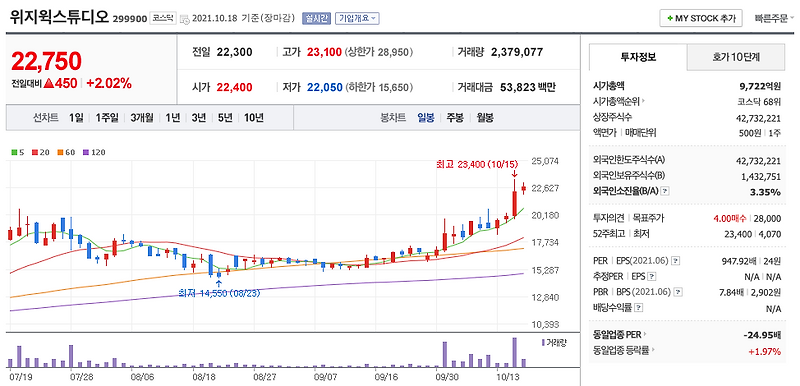Click the MY STOCK 추가 button

coord(701,18)
